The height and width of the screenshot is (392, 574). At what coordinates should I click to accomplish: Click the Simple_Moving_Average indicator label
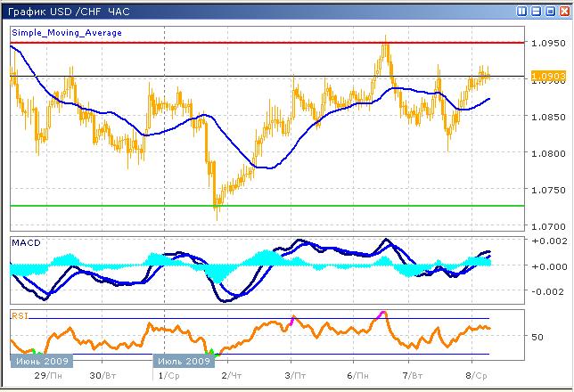pos(67,33)
